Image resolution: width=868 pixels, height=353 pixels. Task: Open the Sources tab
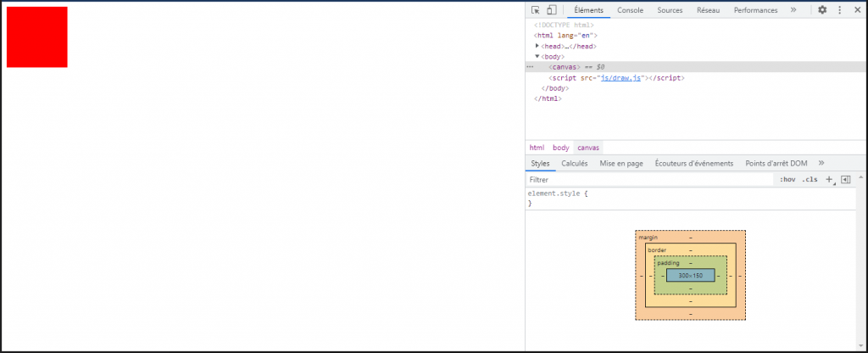(x=670, y=10)
